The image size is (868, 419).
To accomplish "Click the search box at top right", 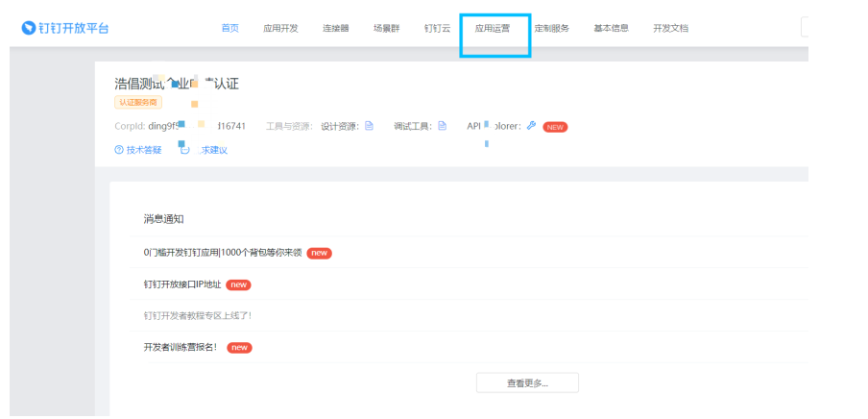I will pos(805,27).
